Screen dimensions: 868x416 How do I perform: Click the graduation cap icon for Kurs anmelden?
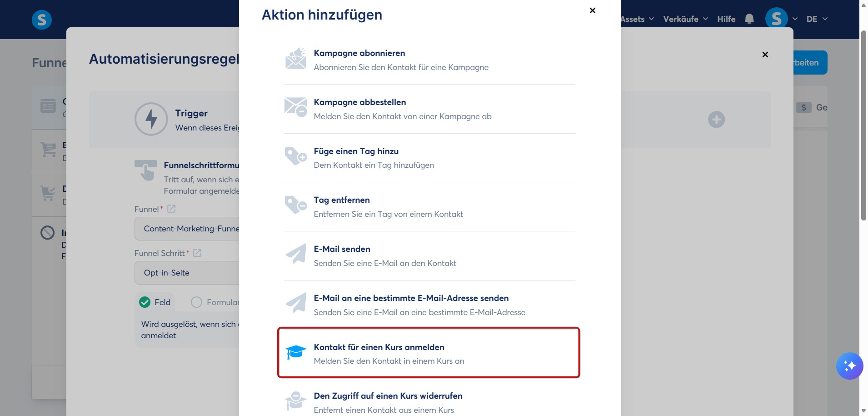pos(296,352)
